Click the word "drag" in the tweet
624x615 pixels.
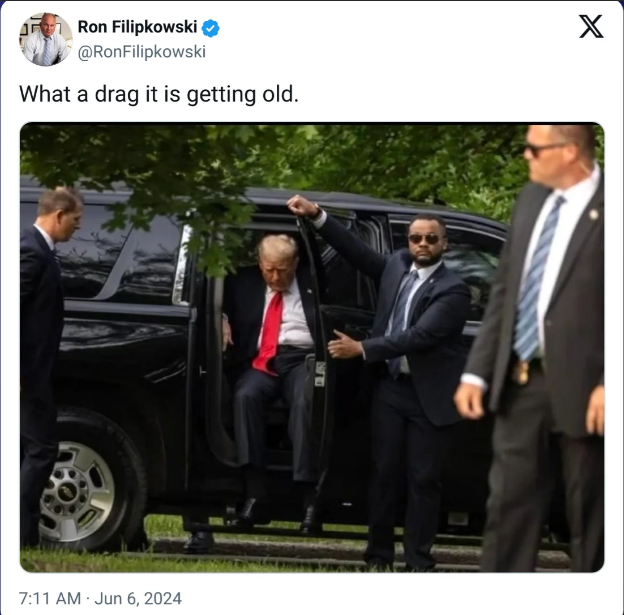[x=117, y=95]
